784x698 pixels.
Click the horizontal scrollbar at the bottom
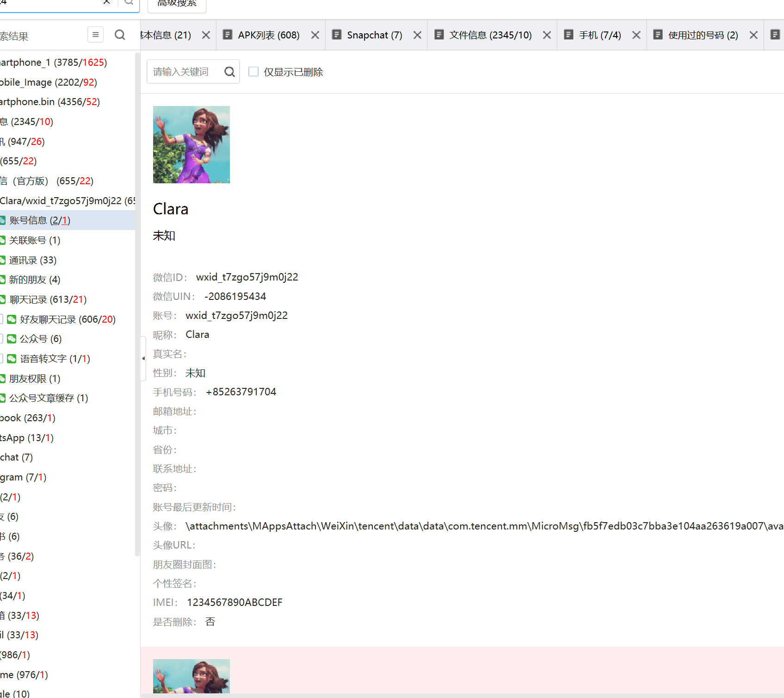click(462, 695)
